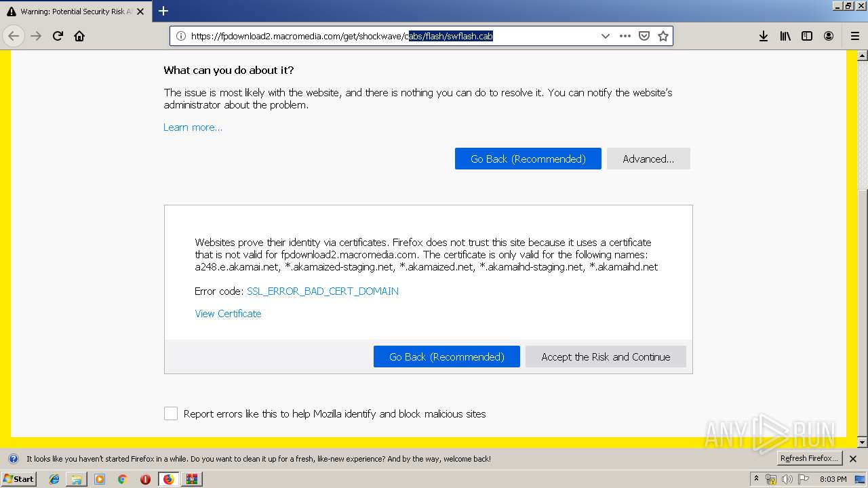The width and height of the screenshot is (868, 488).
Task: Click the Advanced button
Action: coord(648,159)
